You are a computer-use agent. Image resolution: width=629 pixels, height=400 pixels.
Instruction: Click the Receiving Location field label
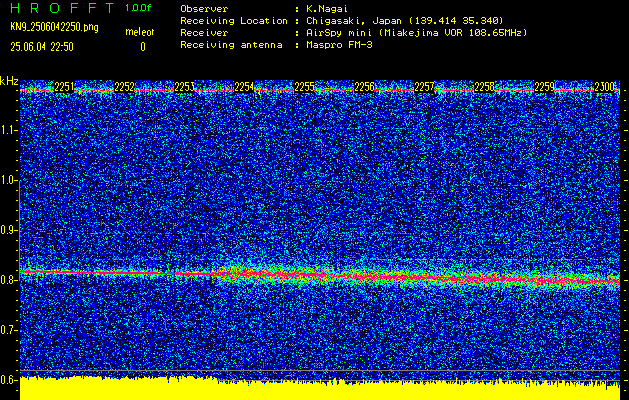click(x=234, y=21)
